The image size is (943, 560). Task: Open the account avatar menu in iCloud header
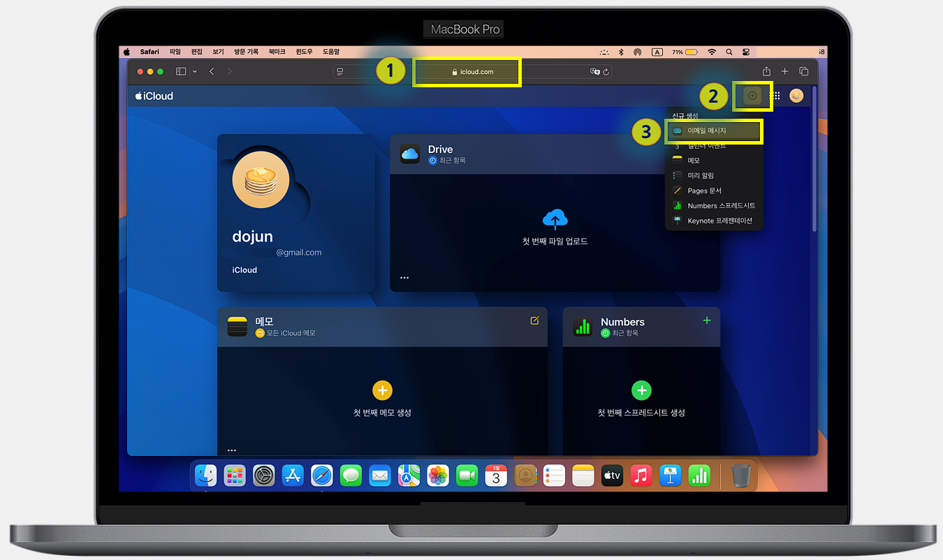796,96
